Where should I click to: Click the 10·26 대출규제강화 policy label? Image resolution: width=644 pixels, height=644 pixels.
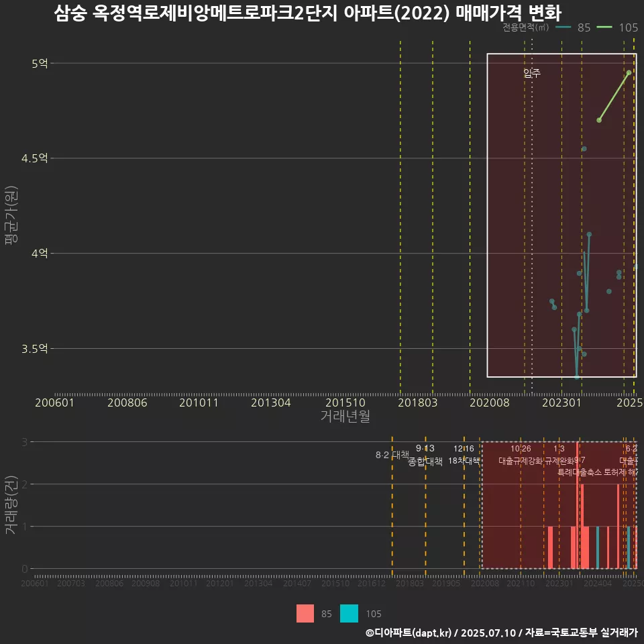[521, 455]
